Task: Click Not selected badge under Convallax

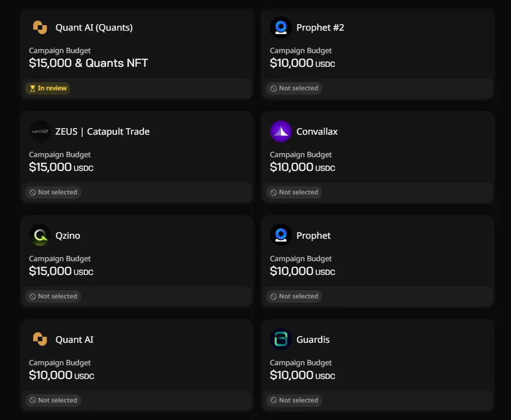Action: coord(294,192)
